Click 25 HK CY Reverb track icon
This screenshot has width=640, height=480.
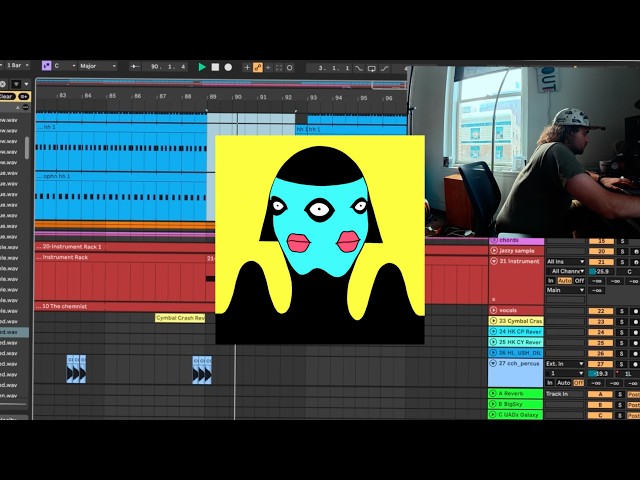tap(494, 342)
